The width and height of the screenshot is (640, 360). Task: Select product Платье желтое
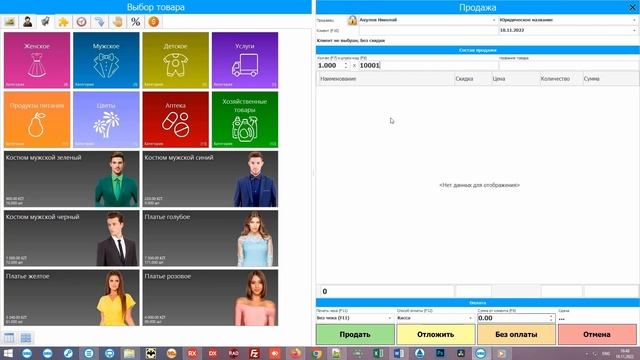pyautogui.click(x=71, y=298)
